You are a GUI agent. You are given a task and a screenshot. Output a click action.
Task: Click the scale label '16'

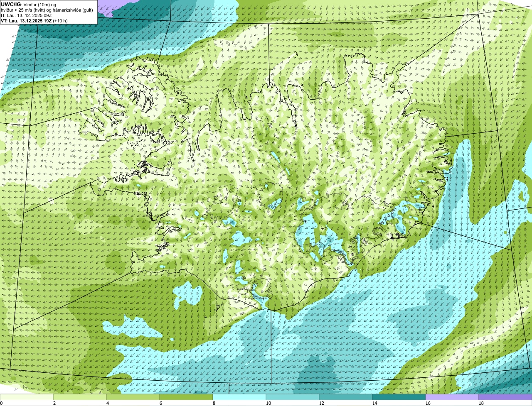428,403
